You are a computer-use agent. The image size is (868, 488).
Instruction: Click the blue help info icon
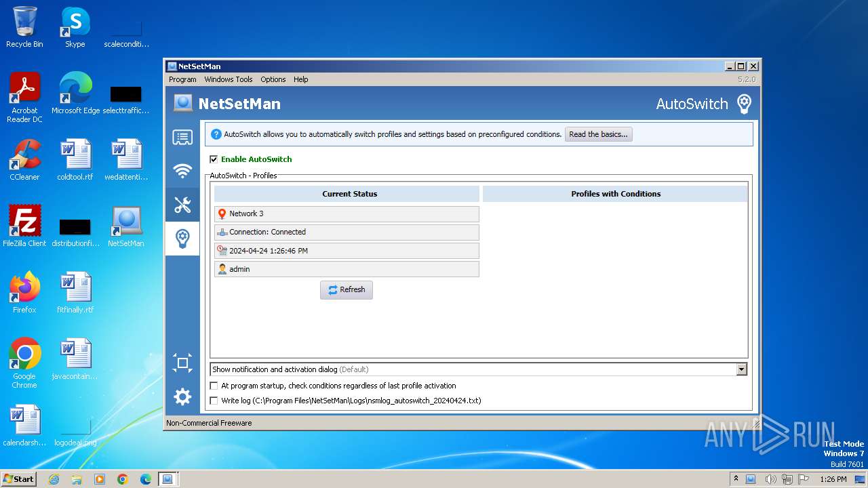pos(216,134)
